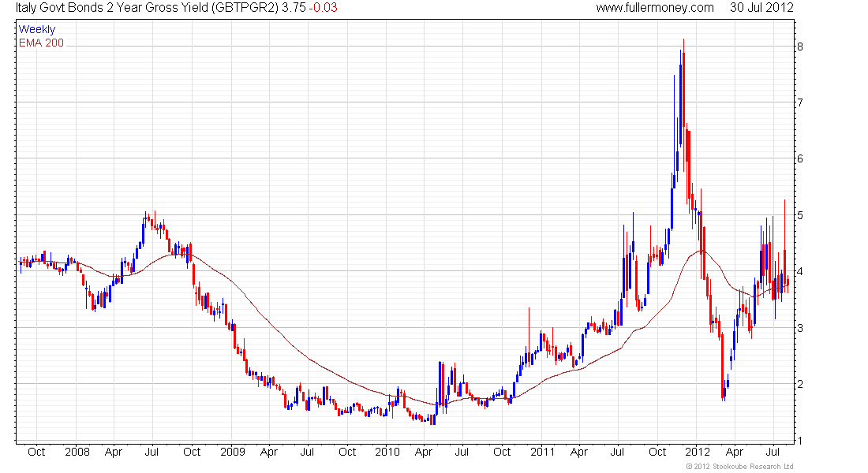Select the x-axis year label '2012'
868x473 pixels.
(697, 452)
